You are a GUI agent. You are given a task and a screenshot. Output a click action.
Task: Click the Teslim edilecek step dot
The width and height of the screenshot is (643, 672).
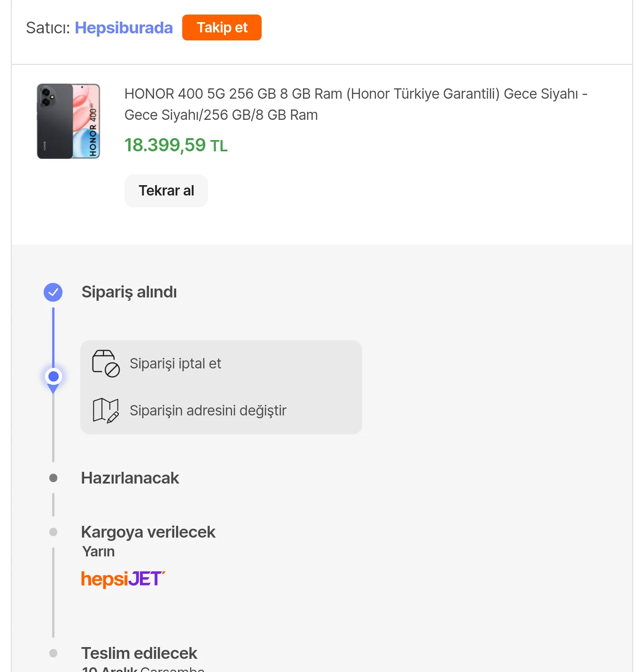tap(54, 653)
